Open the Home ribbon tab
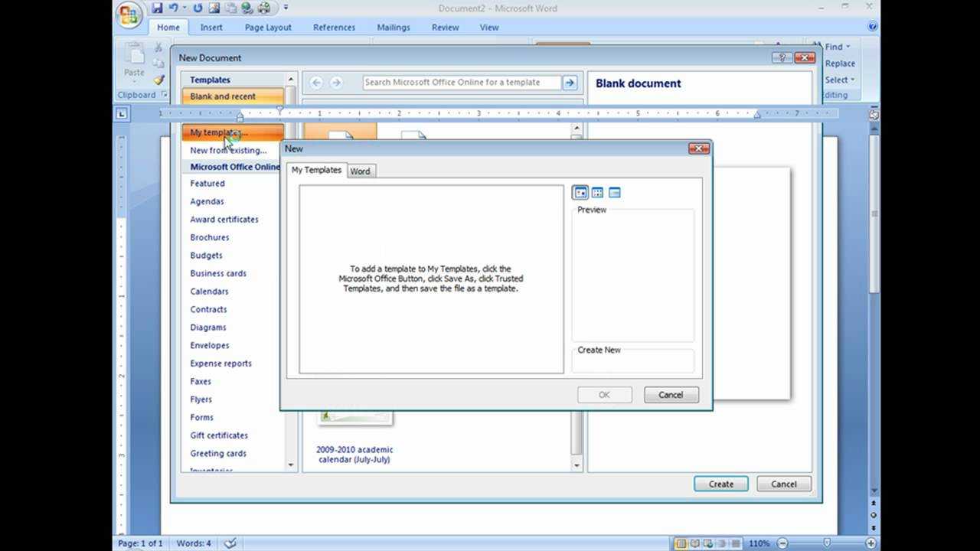 (x=168, y=27)
